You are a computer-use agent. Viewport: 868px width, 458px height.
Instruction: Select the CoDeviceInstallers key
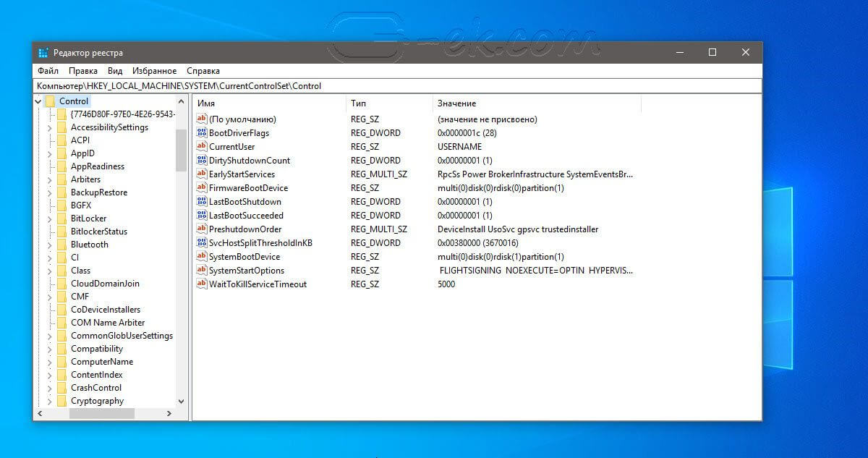(106, 310)
